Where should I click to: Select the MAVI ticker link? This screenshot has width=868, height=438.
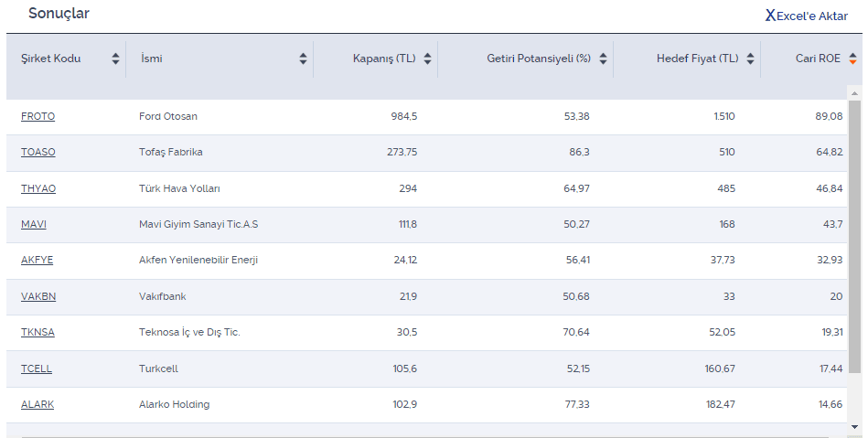(x=34, y=224)
